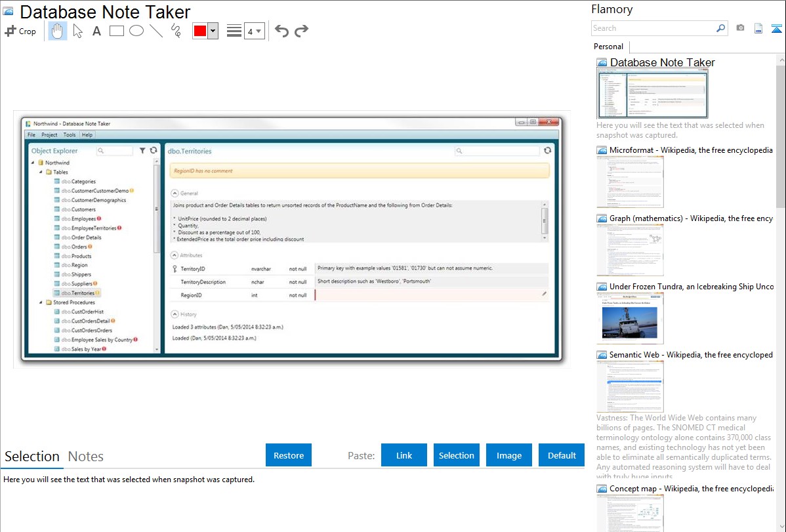
Task: Open the Semantic Web snapshot title
Action: click(691, 355)
